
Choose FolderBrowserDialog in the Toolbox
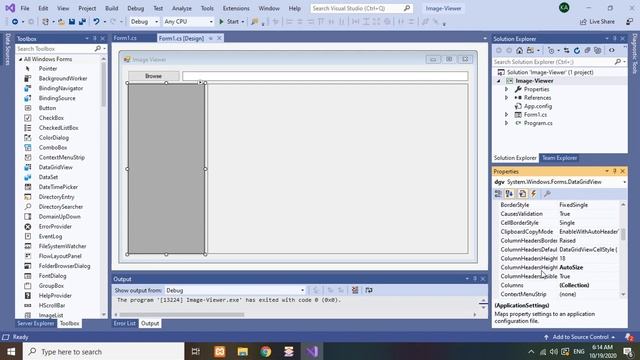click(x=64, y=266)
